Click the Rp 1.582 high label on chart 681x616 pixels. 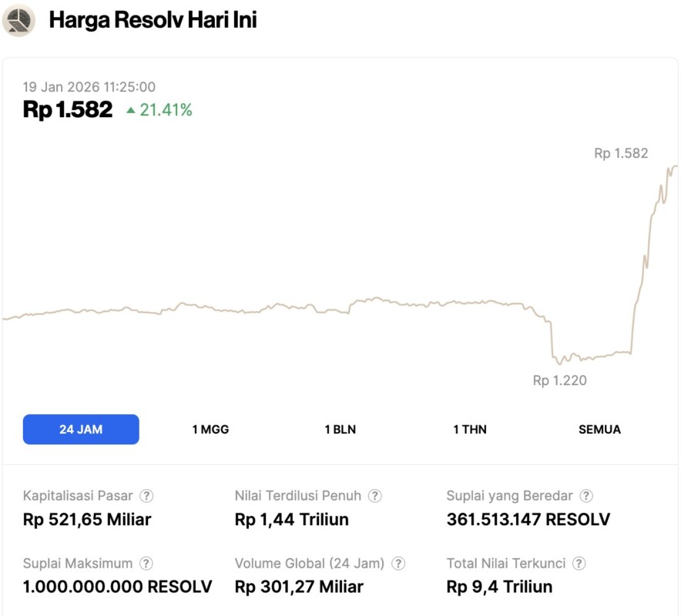(621, 153)
